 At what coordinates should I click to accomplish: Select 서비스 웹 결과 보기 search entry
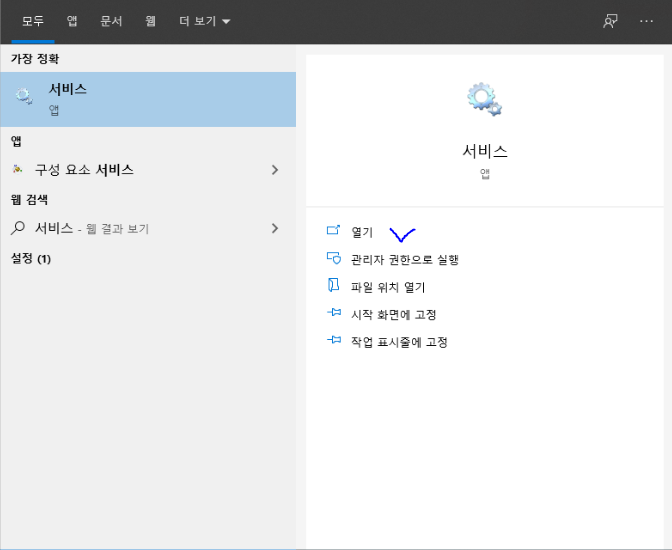click(148, 228)
